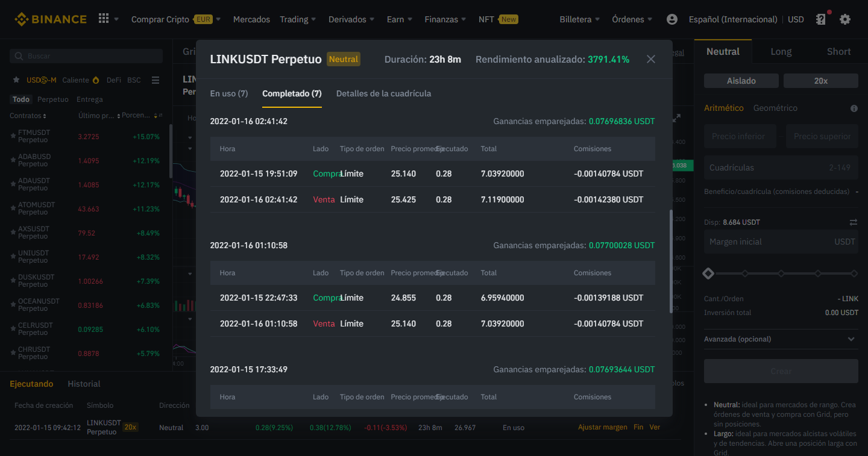Focus the Buscar search field
This screenshot has height=456, width=868.
coord(86,56)
